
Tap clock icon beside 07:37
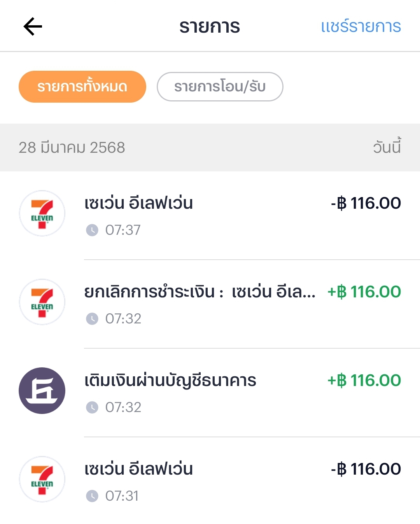(92, 230)
